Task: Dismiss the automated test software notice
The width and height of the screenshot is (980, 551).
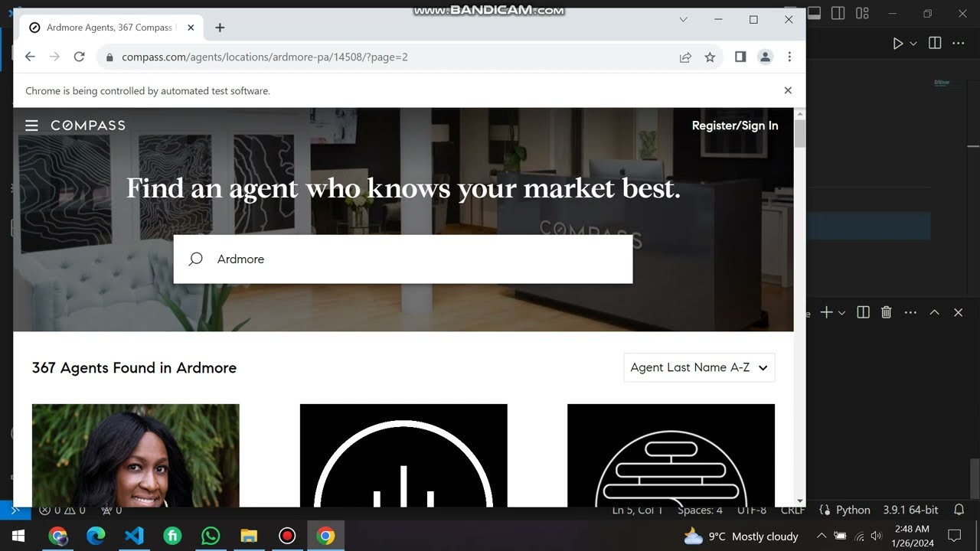Action: point(788,90)
